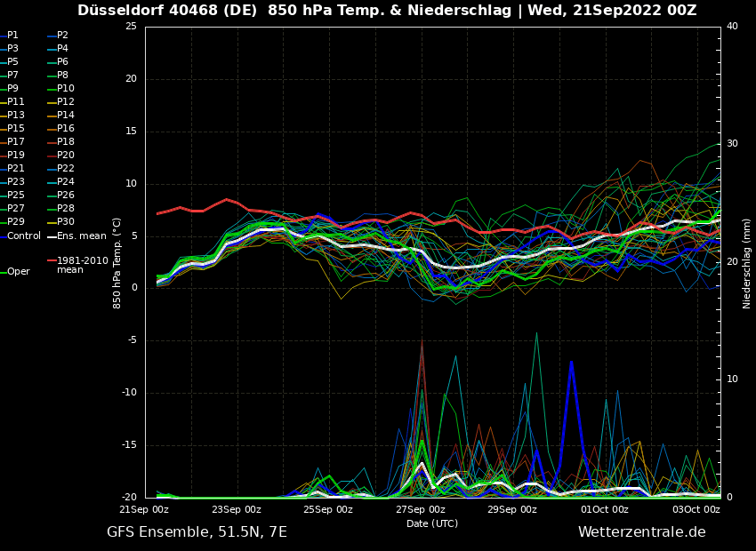756x551 pixels.
Task: Click the 03Oct 00z date tick label
Action: (x=696, y=510)
